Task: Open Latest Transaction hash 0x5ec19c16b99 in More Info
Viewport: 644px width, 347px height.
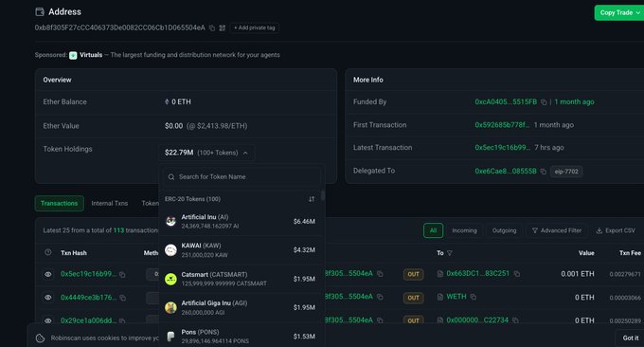Action: 502,147
